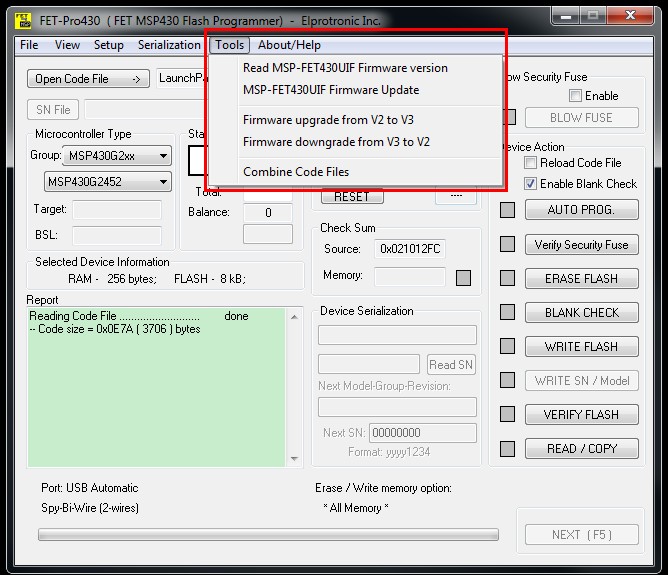This screenshot has height=575, width=668.
Task: Click the AUTO PROG. button
Action: (582, 210)
